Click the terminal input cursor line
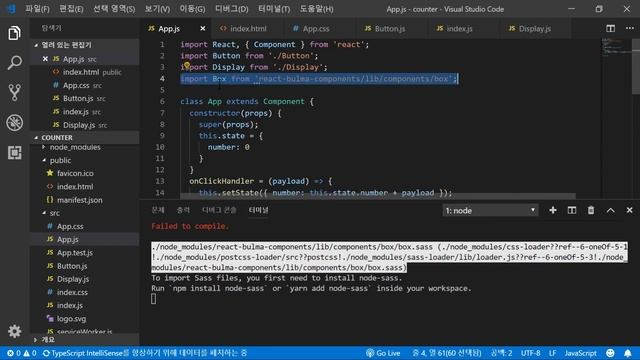 [153, 299]
